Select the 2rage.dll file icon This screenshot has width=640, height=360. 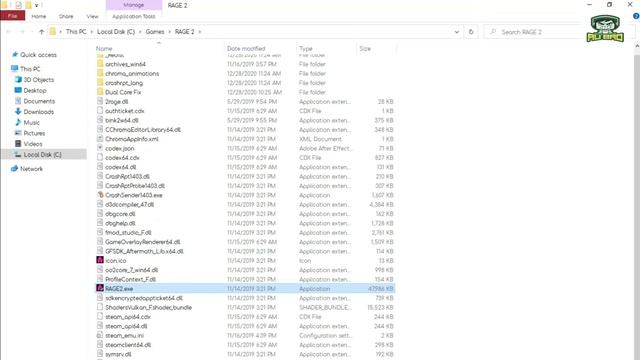[100, 101]
